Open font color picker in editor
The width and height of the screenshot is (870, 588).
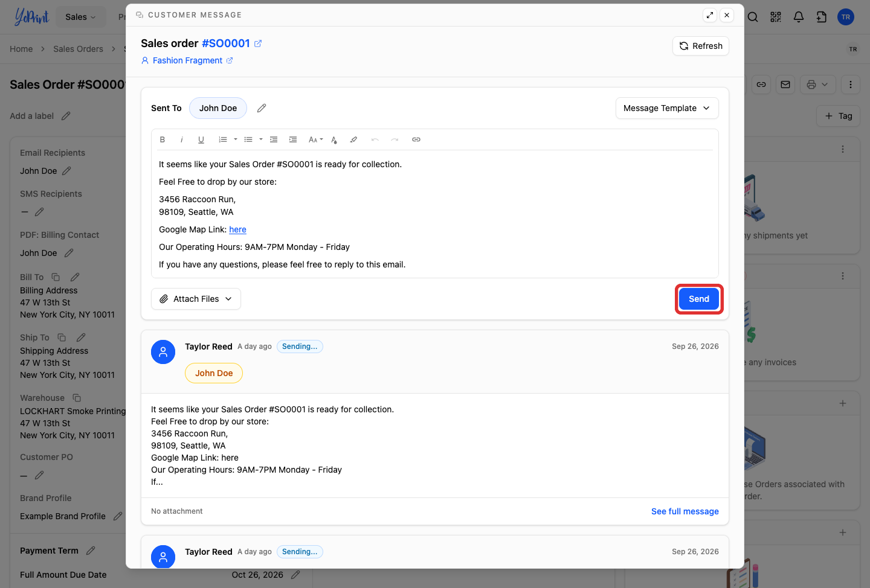click(334, 139)
